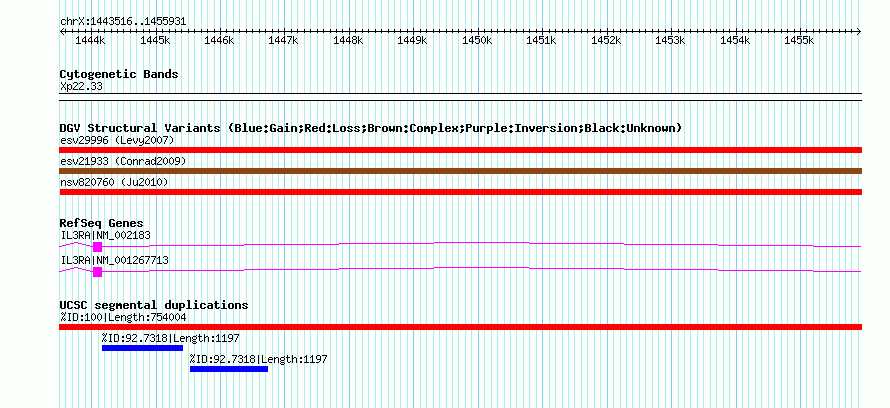Click the %ID:100|Length:754004 duplication label
This screenshot has width=890, height=408.
click(123, 317)
